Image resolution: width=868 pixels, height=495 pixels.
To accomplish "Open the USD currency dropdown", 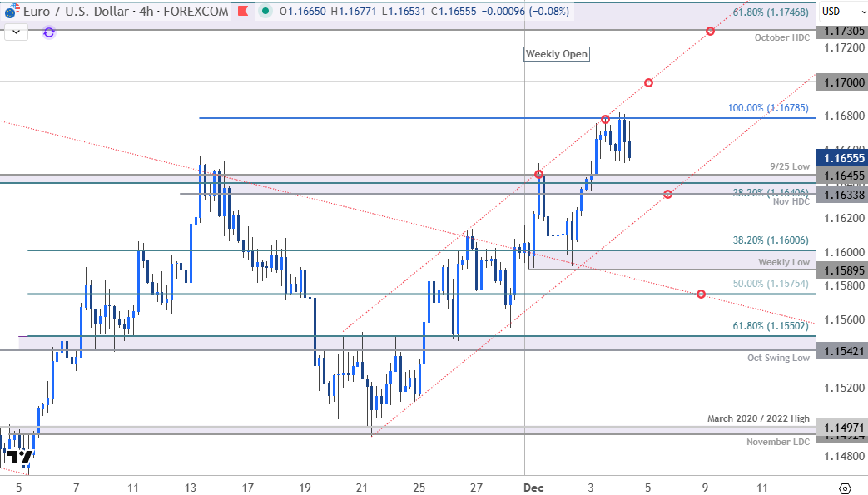I will (x=842, y=11).
